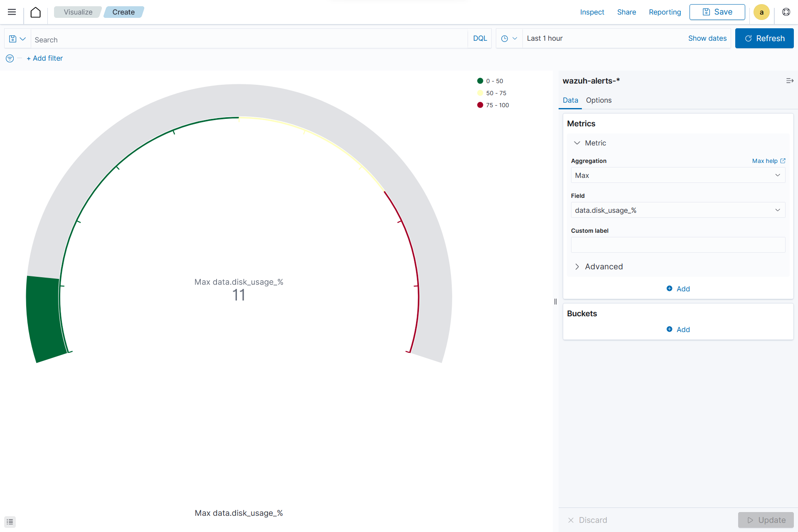
Task: Open the user avatar 'a' menu
Action: pos(761,12)
